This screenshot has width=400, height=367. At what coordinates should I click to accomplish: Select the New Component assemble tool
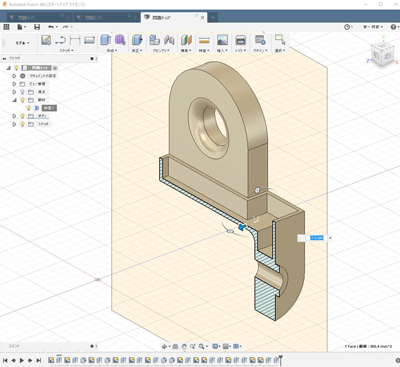(154, 40)
